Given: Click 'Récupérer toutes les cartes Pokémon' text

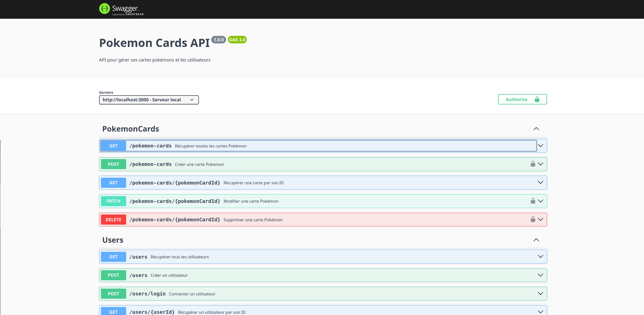Looking at the screenshot, I should click(211, 146).
